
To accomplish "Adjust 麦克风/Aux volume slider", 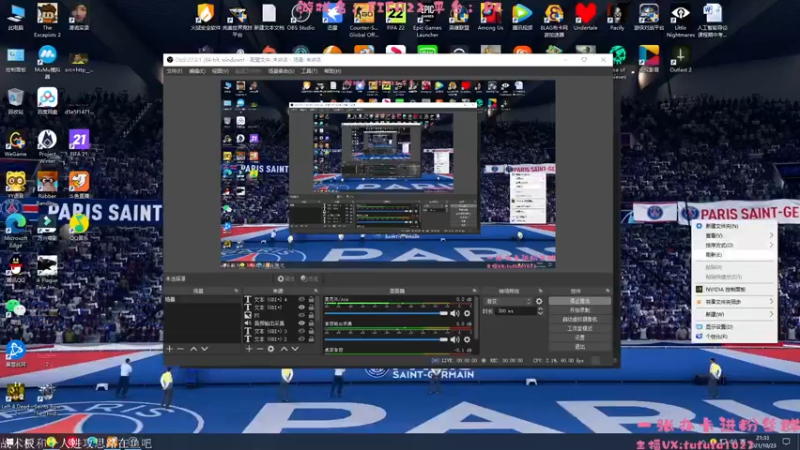I will tap(386, 313).
